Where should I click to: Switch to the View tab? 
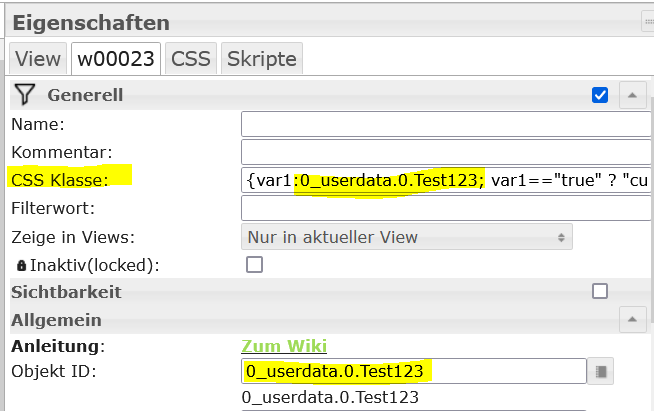point(39,58)
